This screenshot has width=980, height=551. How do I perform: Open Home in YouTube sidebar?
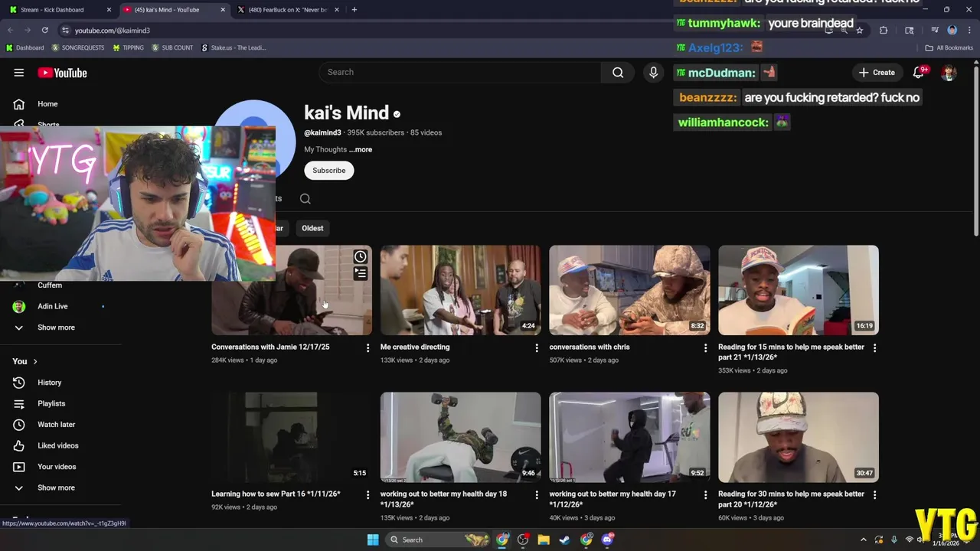[47, 104]
